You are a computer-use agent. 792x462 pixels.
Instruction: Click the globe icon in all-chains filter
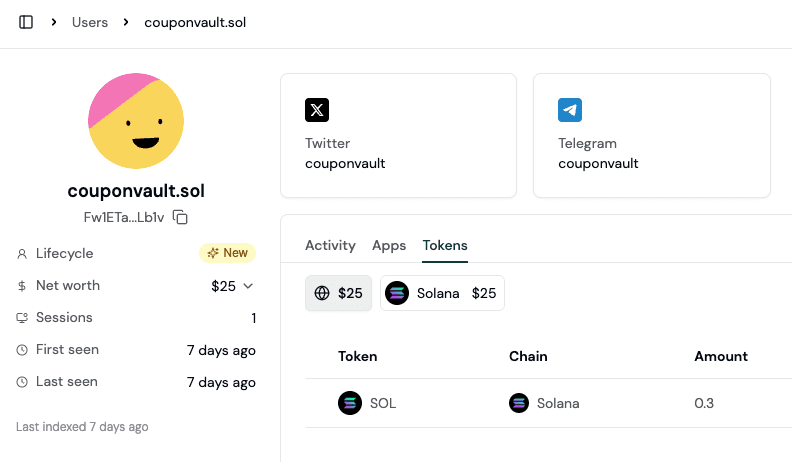pyautogui.click(x=322, y=294)
